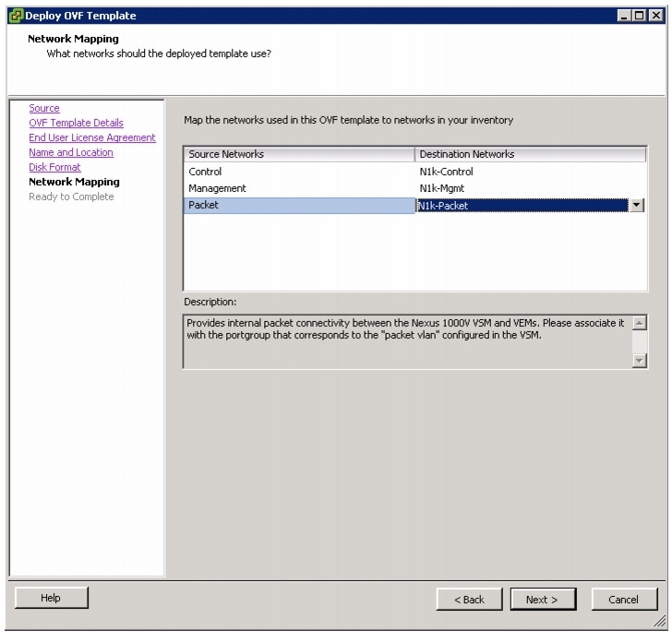Click the Help button
672x643 pixels.
pos(52,598)
